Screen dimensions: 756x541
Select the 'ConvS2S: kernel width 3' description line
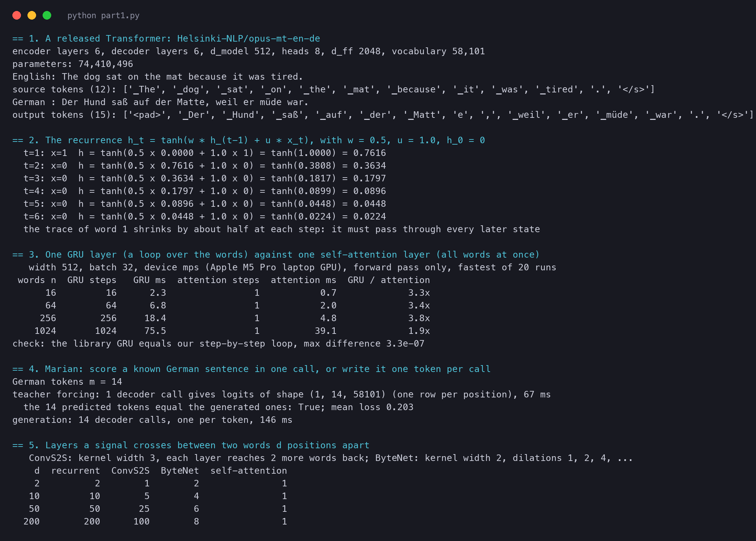click(331, 458)
